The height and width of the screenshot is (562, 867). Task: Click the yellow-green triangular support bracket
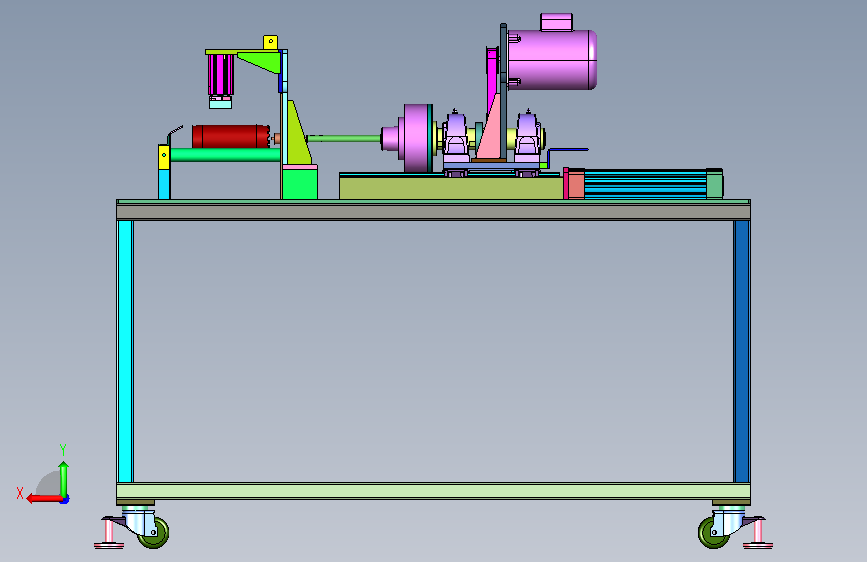(x=296, y=134)
